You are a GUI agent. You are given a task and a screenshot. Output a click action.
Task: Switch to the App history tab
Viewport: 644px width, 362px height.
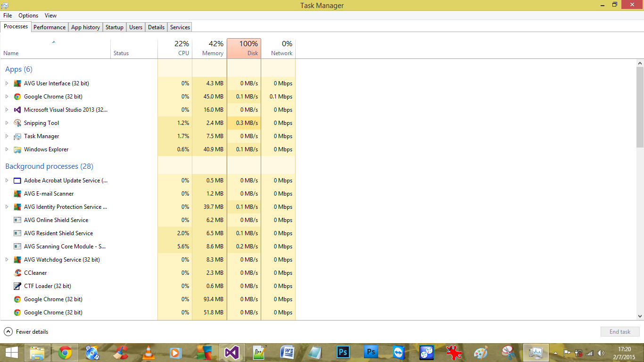[85, 27]
